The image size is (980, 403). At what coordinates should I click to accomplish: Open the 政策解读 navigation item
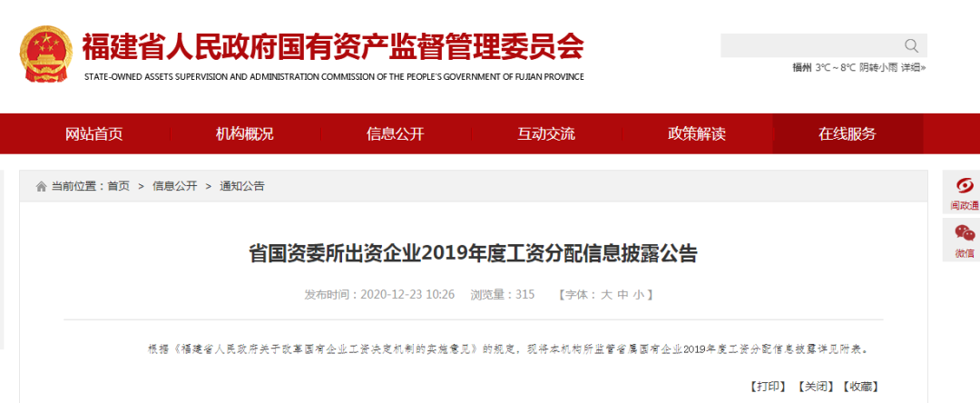click(x=696, y=134)
